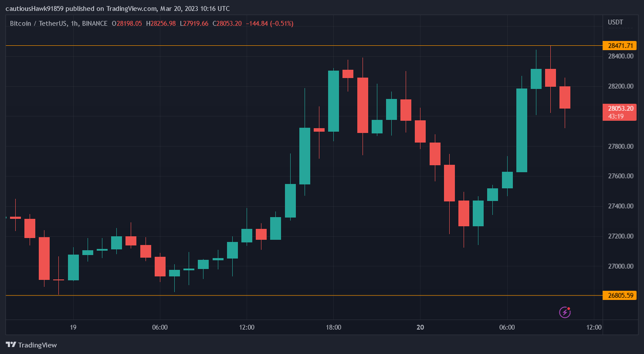Viewport: 644px width, 354px height.
Task: Click the −144.84 (−0.51%) change value
Action: coord(270,24)
